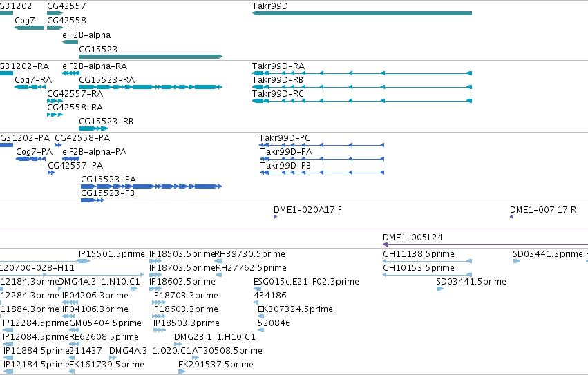
Task: Select the IP04206.3prime EST label
Action: click(x=95, y=296)
